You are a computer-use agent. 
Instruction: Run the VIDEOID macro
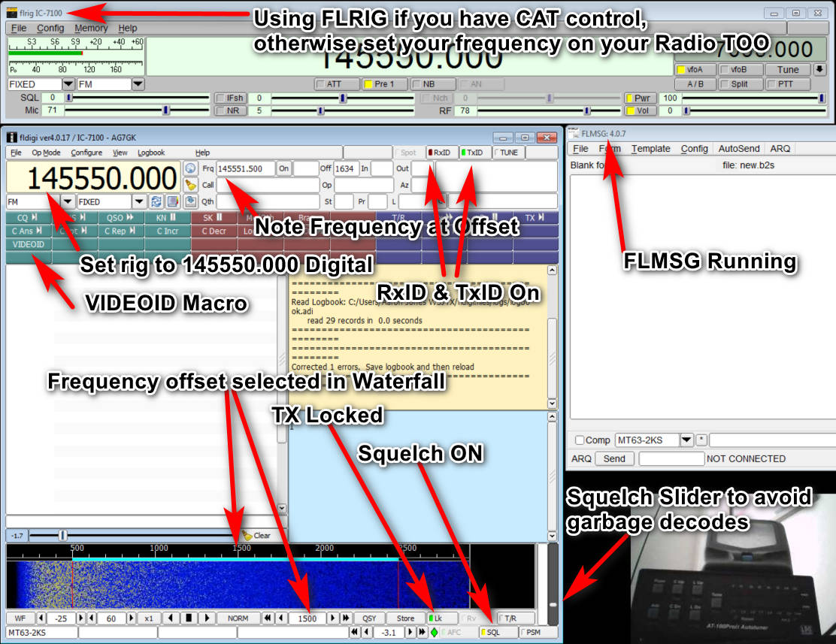[29, 244]
